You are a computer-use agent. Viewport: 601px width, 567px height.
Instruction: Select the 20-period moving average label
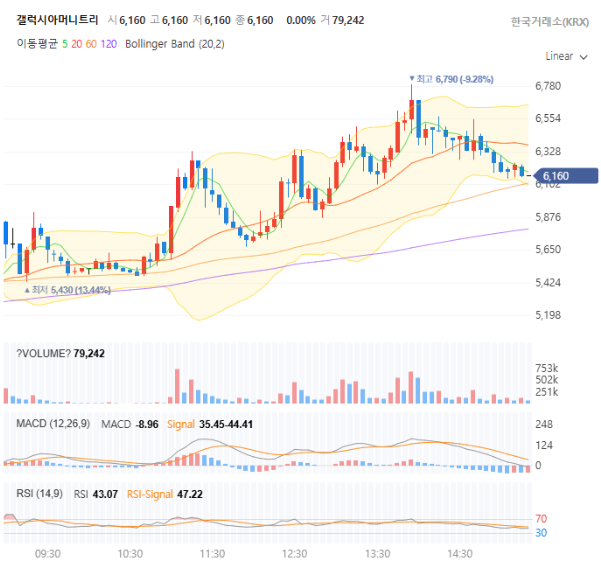[x=77, y=44]
